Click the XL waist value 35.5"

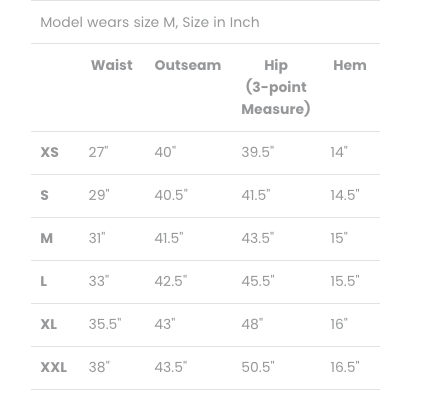tap(105, 324)
